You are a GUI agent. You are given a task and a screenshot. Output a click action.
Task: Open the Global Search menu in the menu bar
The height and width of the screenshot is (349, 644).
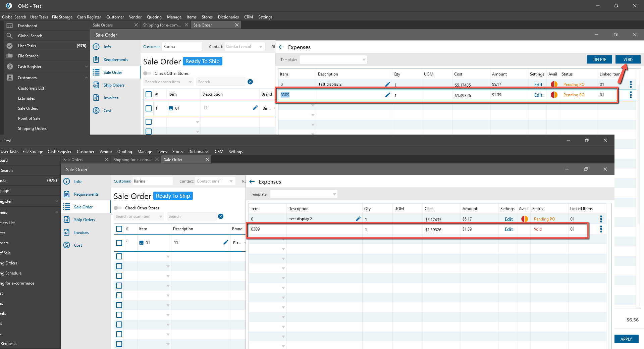pos(14,17)
